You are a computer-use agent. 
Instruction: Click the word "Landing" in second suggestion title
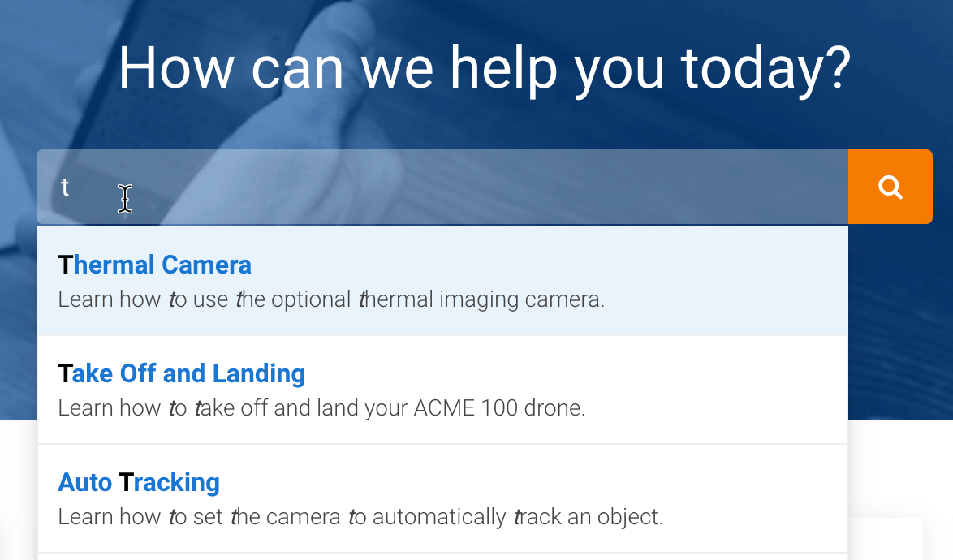(258, 373)
